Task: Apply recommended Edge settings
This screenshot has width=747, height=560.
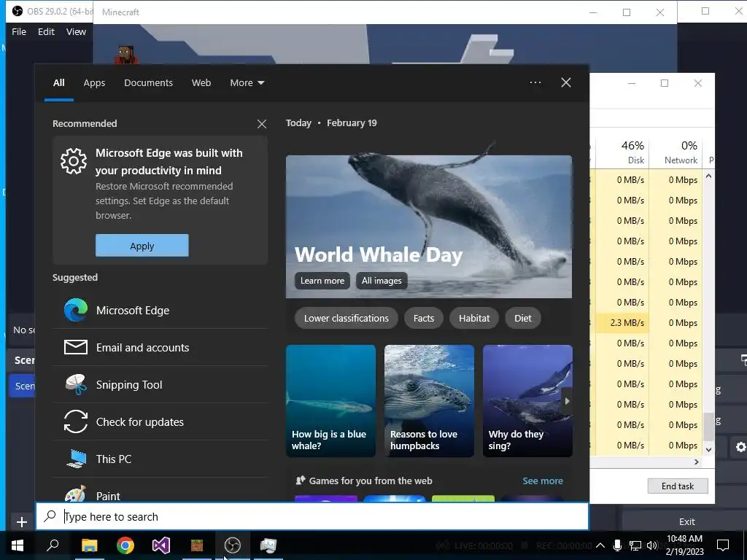Action: pyautogui.click(x=142, y=246)
